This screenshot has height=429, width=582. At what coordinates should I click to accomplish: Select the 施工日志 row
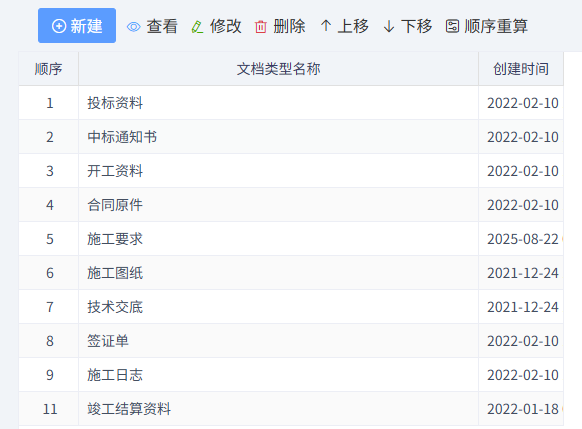point(291,375)
